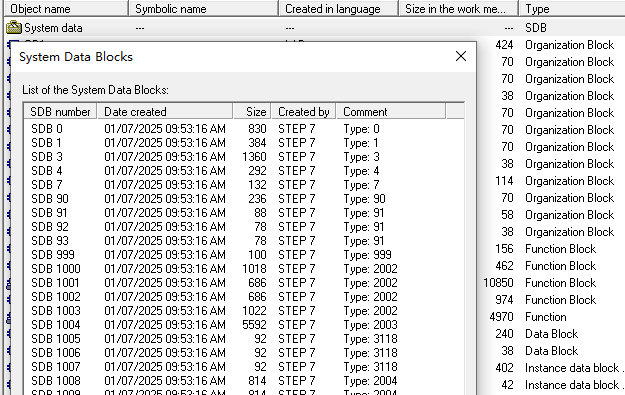Sort list by Date created column

pos(165,112)
